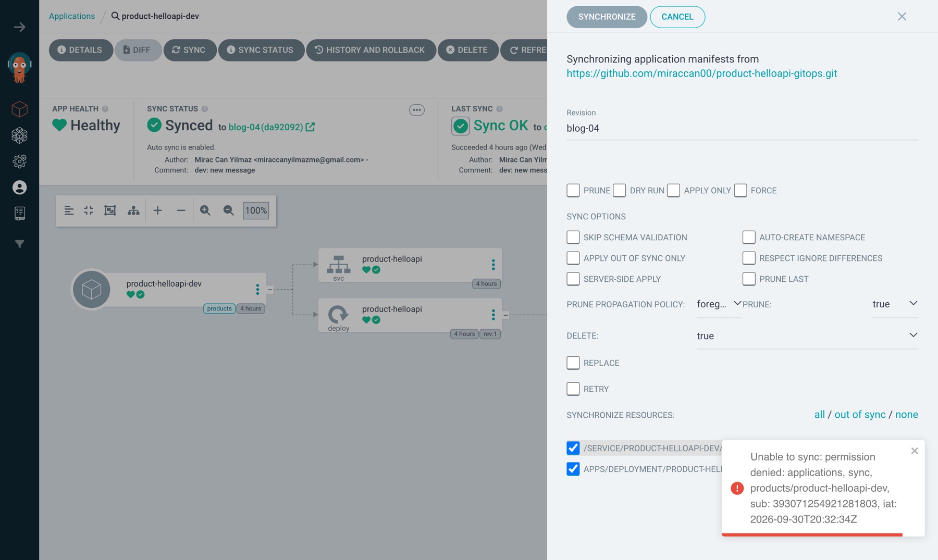Open Documentation sidebar icon
This screenshot has height=560, width=938.
click(x=19, y=213)
